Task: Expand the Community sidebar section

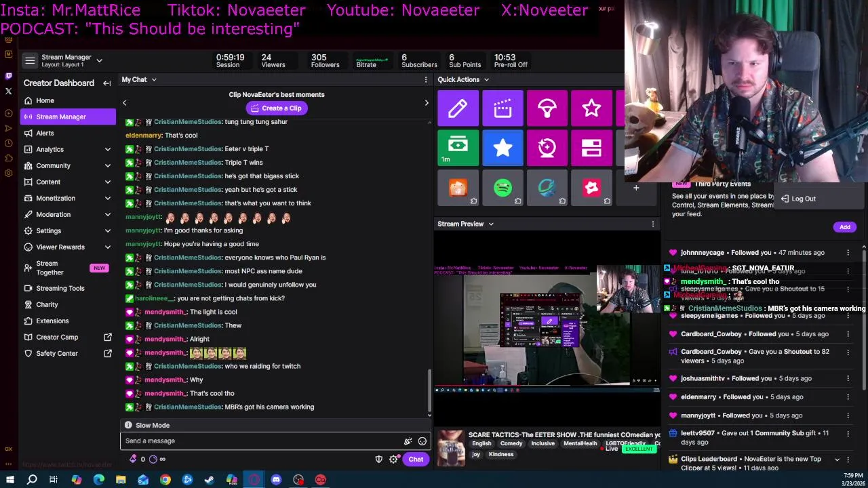Action: [x=107, y=166]
